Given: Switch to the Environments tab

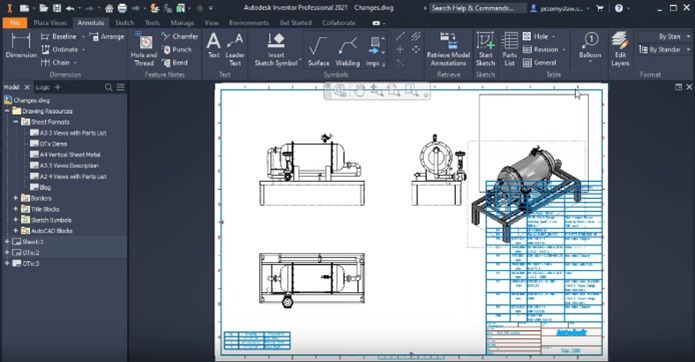Looking at the screenshot, I should (x=249, y=23).
